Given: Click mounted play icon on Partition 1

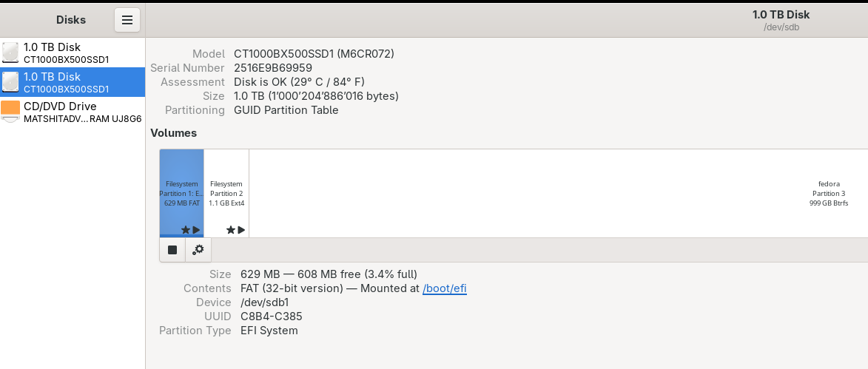Looking at the screenshot, I should [x=197, y=230].
